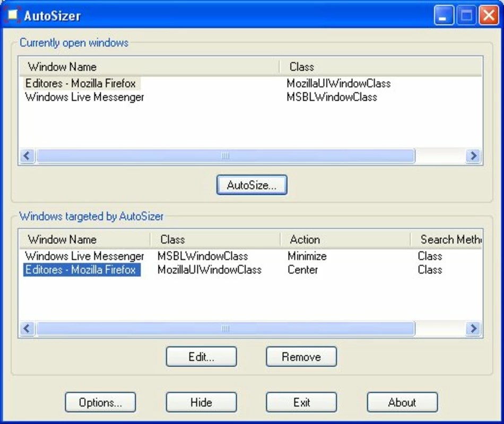
Task: Sort targeted windows by Action column header
Action: (x=345, y=240)
